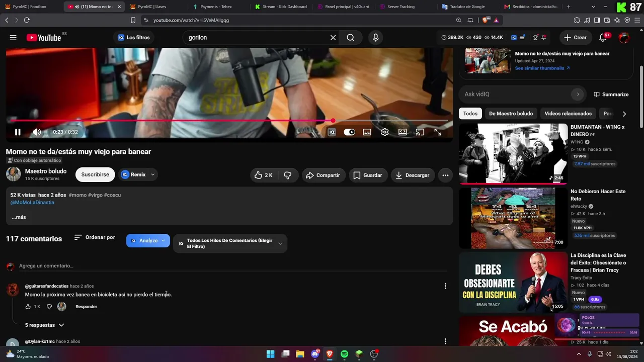Open options menu for guitaresfandecuties comment
The image size is (644, 362).
tap(445, 286)
